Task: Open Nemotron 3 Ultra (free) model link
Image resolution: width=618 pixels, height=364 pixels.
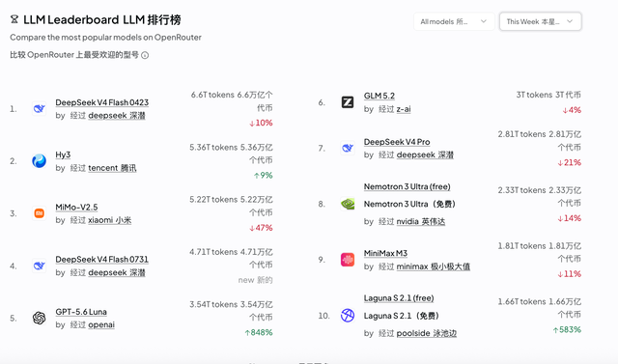Action: click(407, 186)
